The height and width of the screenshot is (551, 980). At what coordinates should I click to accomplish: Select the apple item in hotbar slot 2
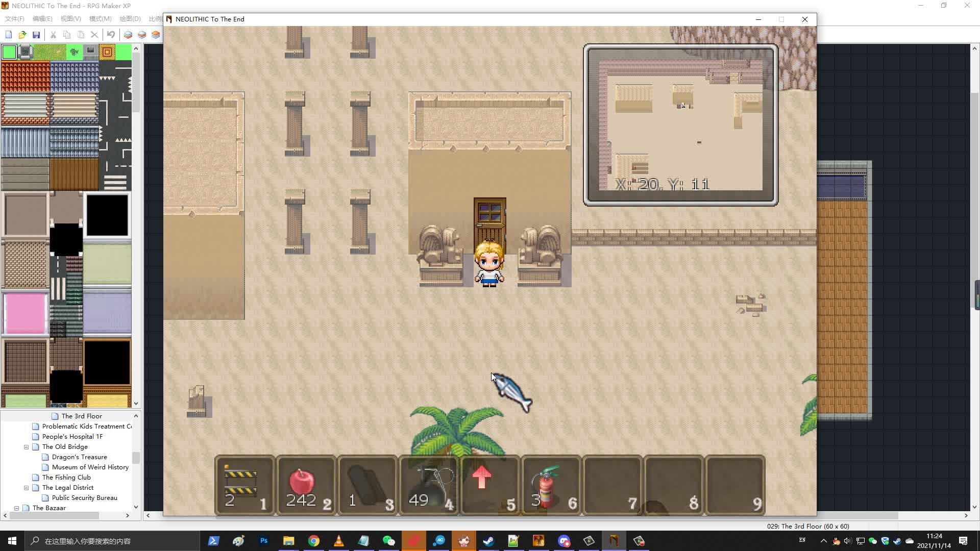(306, 486)
